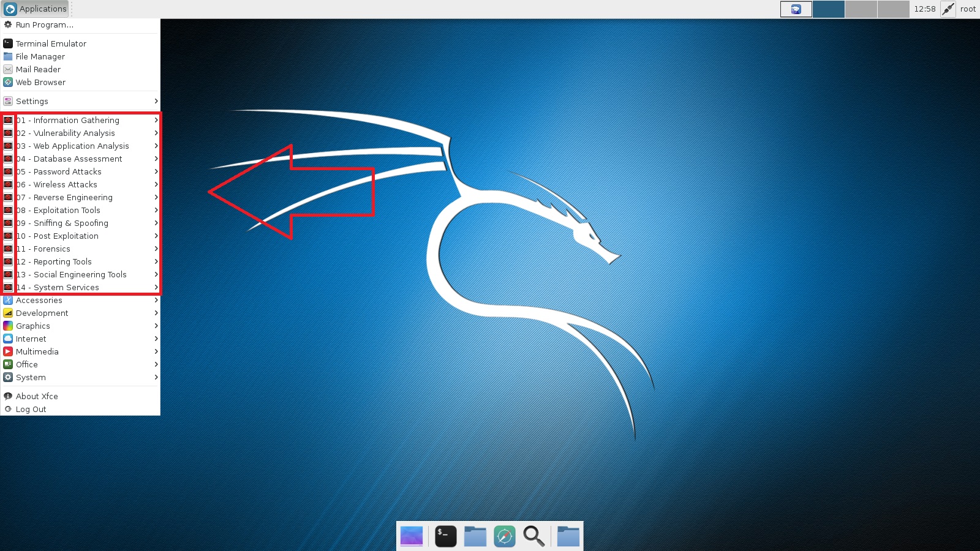Click the colorful Graphics category icon
980x551 pixels.
(8, 326)
